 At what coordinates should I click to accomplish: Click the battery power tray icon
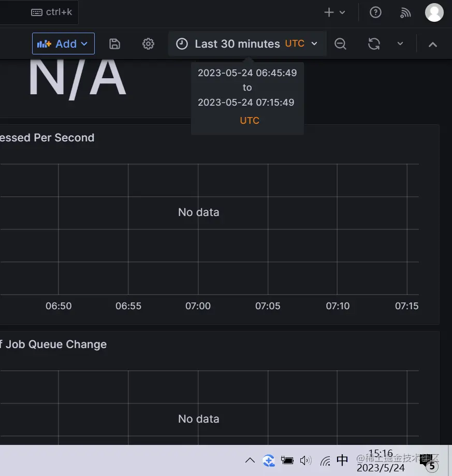[x=287, y=460]
